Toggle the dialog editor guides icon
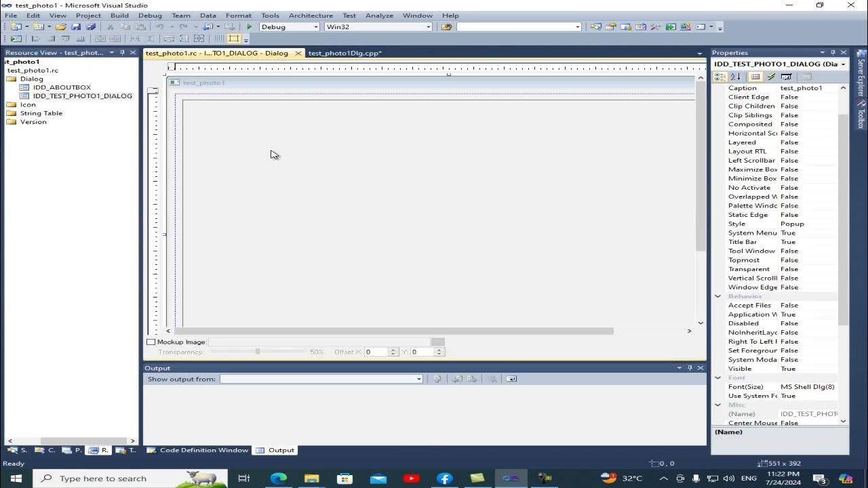The width and height of the screenshot is (868, 488). tap(234, 39)
